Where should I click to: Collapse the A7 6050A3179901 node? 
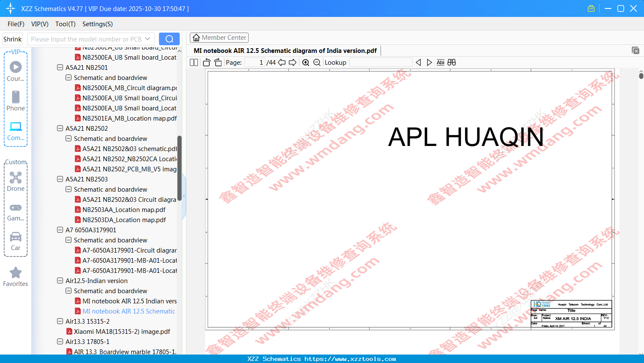(60, 230)
